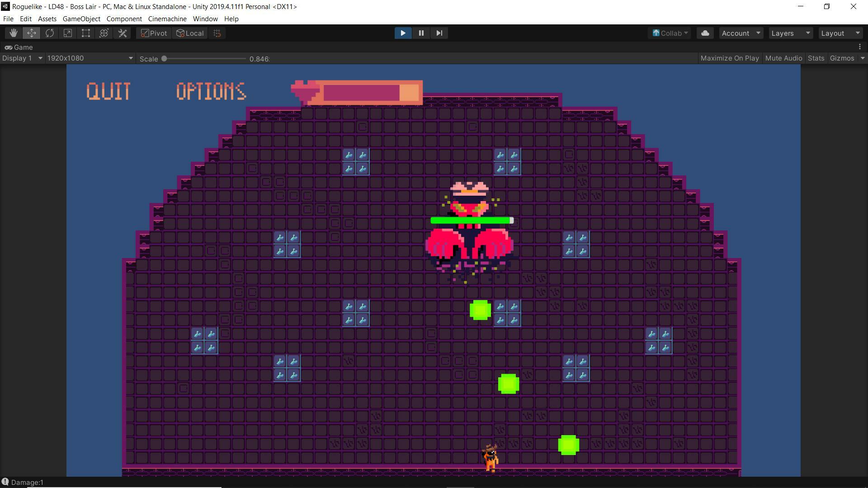The image size is (868, 488).
Task: Click the QUIT button in game
Action: point(108,91)
